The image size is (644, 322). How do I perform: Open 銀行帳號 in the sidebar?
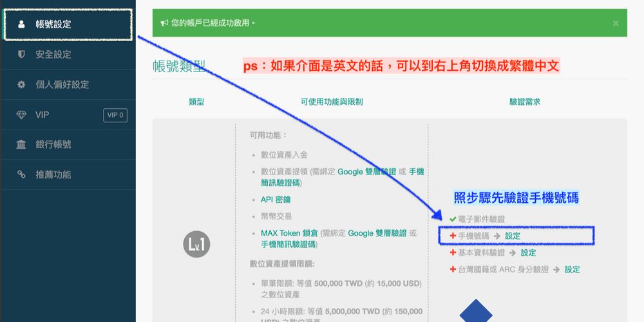68,144
